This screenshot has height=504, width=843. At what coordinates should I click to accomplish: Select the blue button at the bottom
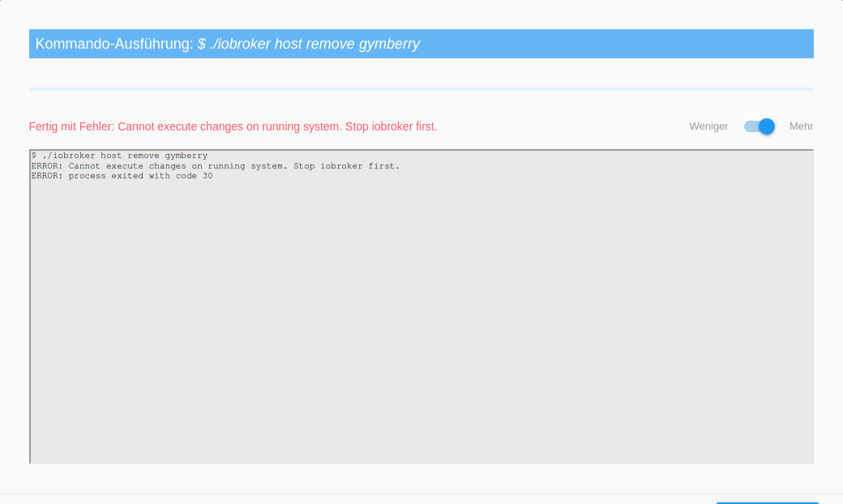(766, 502)
